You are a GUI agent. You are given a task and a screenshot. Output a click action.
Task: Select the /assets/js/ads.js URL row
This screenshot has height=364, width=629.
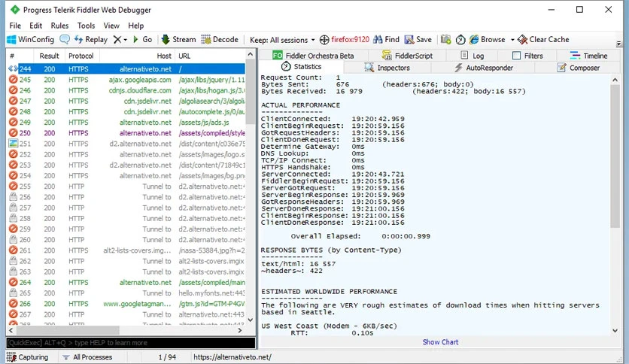click(204, 123)
